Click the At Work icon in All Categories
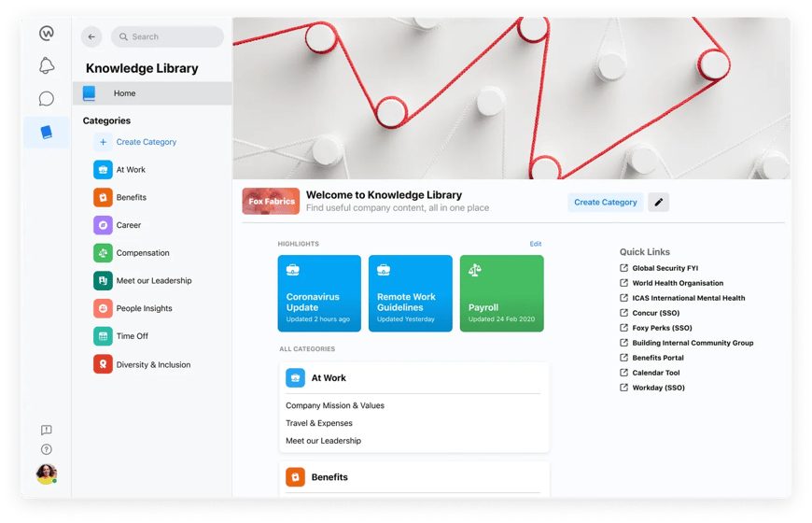Viewport: 812px width, 523px height. point(295,378)
